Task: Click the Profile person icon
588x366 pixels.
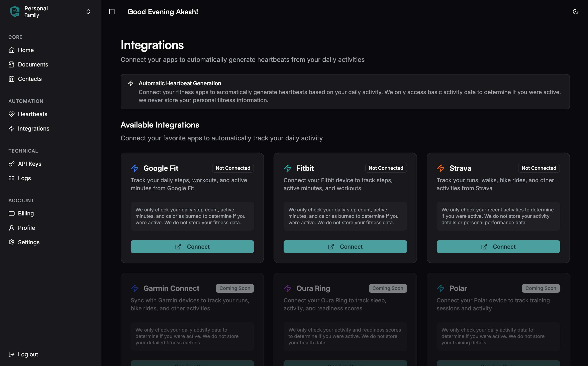Action: coord(11,228)
